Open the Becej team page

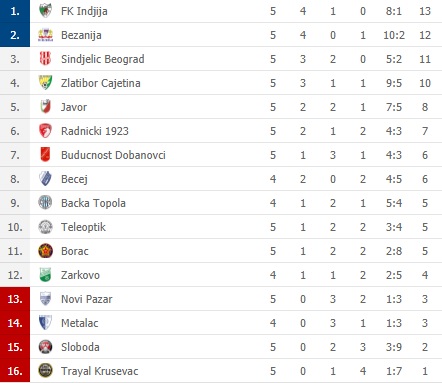(x=74, y=179)
